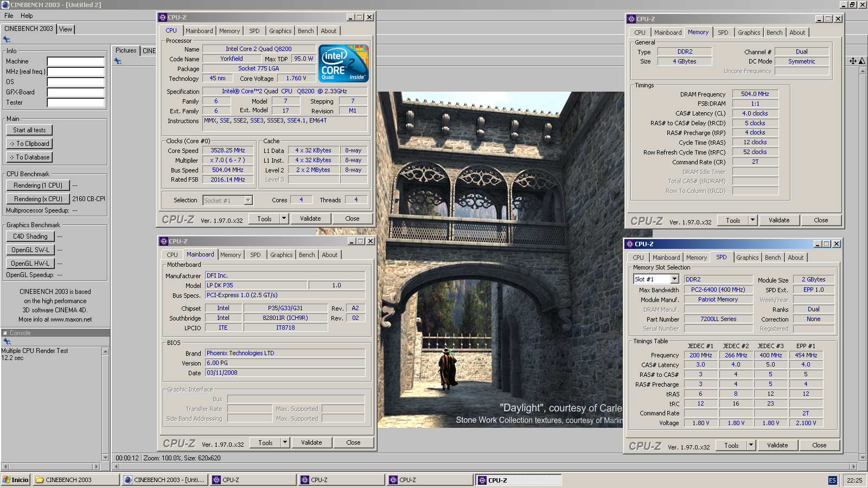This screenshot has width=868, height=488.
Task: Click Start all tests button
Action: (30, 130)
